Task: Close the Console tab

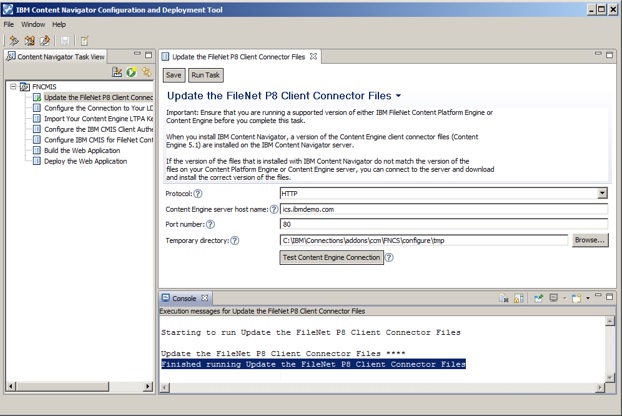Action: click(204, 298)
